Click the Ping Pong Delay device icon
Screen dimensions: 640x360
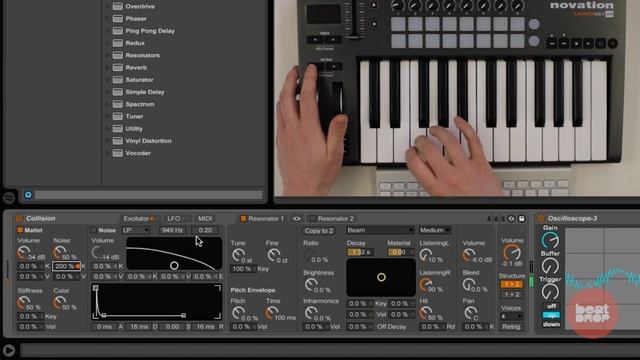[x=118, y=31]
